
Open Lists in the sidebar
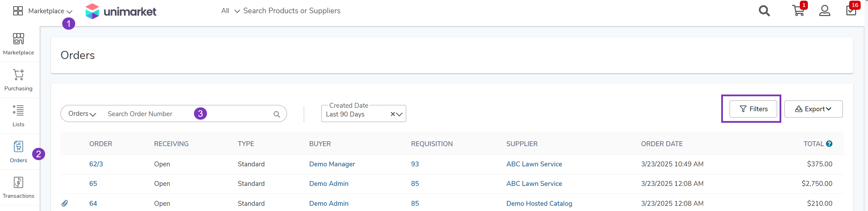pyautogui.click(x=19, y=116)
